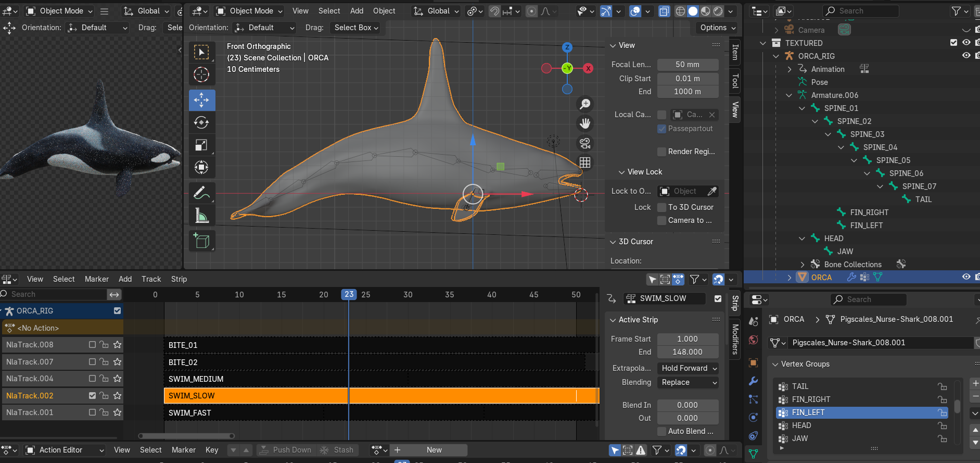This screenshot has width=980, height=463.
Task: Pick the Annotate pencil tool
Action: pos(201,193)
